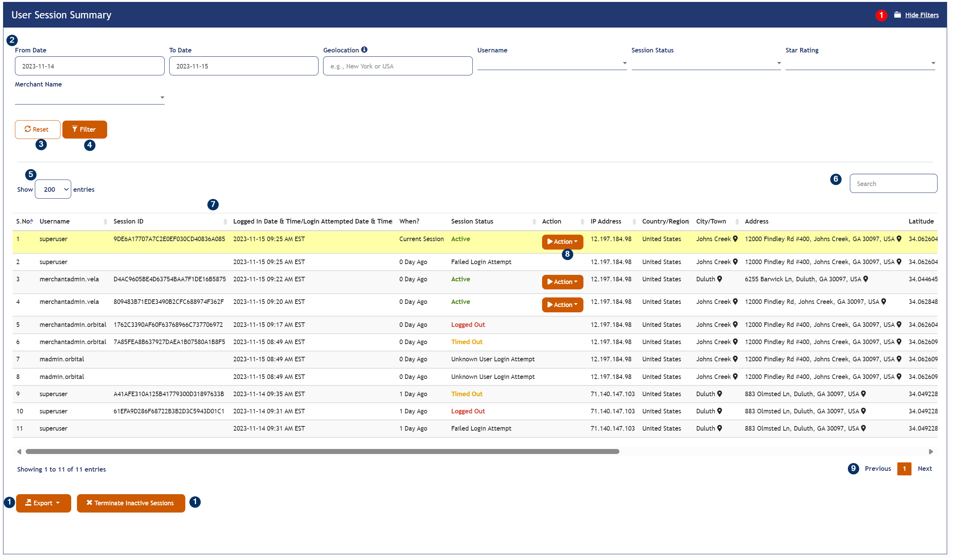Click Current Session text in row 1
The image size is (954, 560).
click(421, 239)
